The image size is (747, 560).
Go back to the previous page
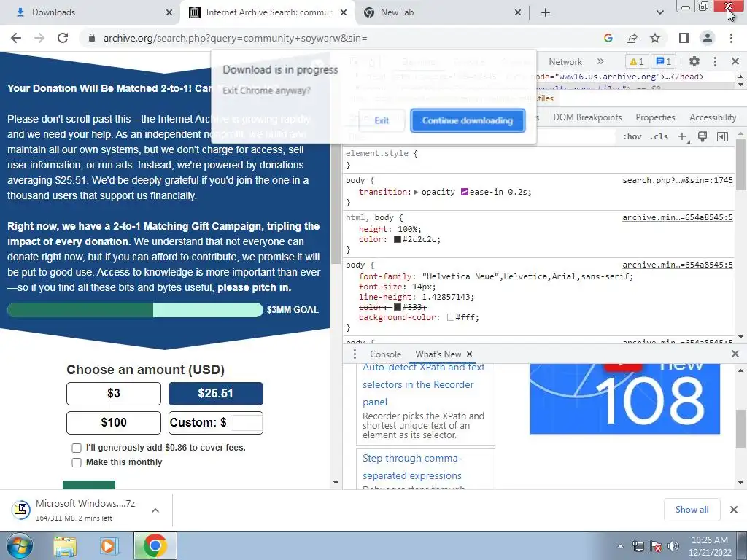pos(16,38)
